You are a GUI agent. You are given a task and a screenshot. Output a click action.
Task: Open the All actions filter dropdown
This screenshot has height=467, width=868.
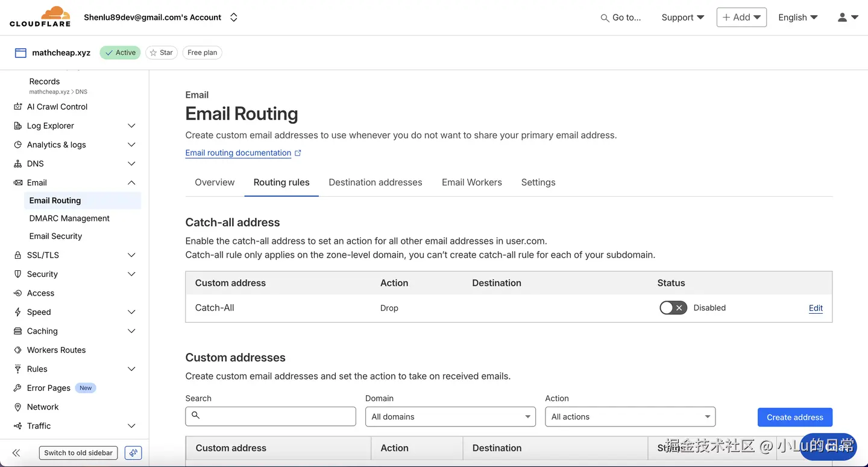point(630,417)
